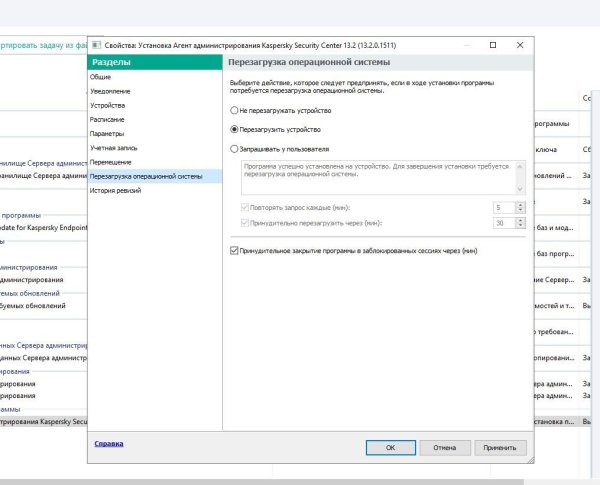This screenshot has height=485, width=600.
Task: Close the properties dialog window
Action: pos(520,45)
